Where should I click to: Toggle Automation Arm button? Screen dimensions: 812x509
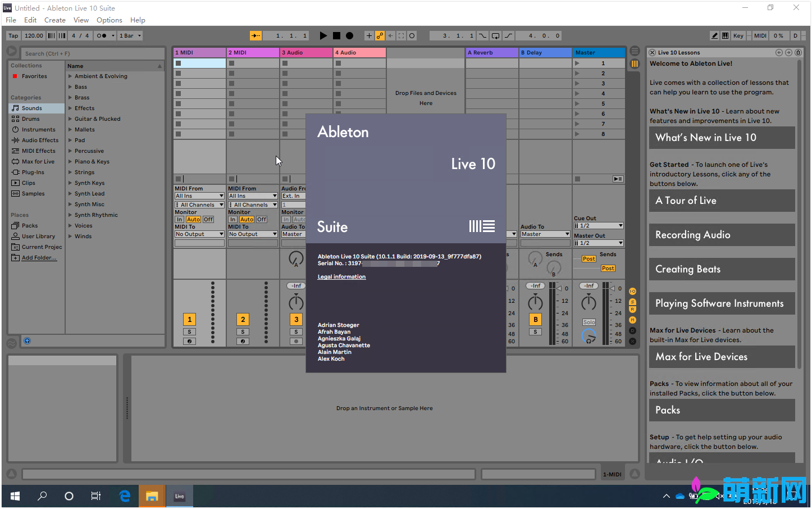tap(380, 35)
